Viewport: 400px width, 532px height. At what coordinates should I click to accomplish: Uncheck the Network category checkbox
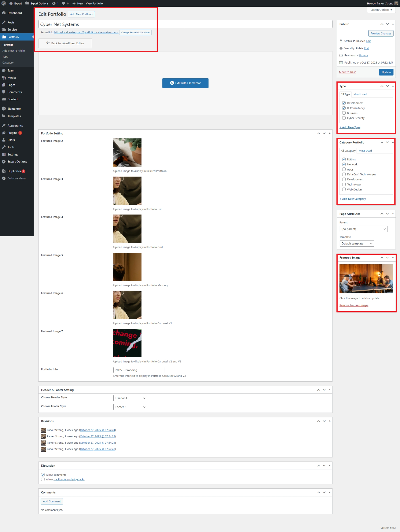[344, 164]
